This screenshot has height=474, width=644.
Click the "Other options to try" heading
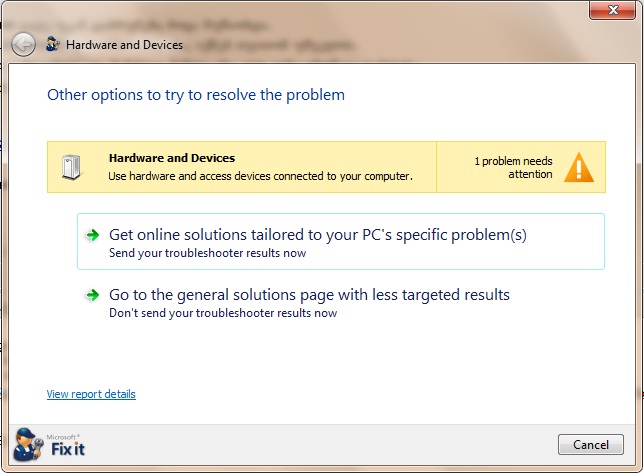click(x=196, y=95)
